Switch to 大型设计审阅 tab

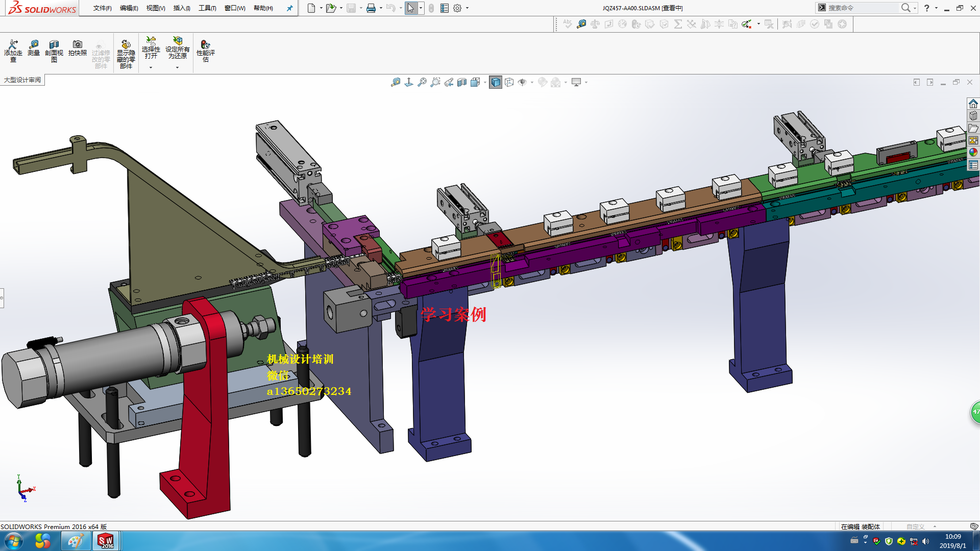coord(22,80)
